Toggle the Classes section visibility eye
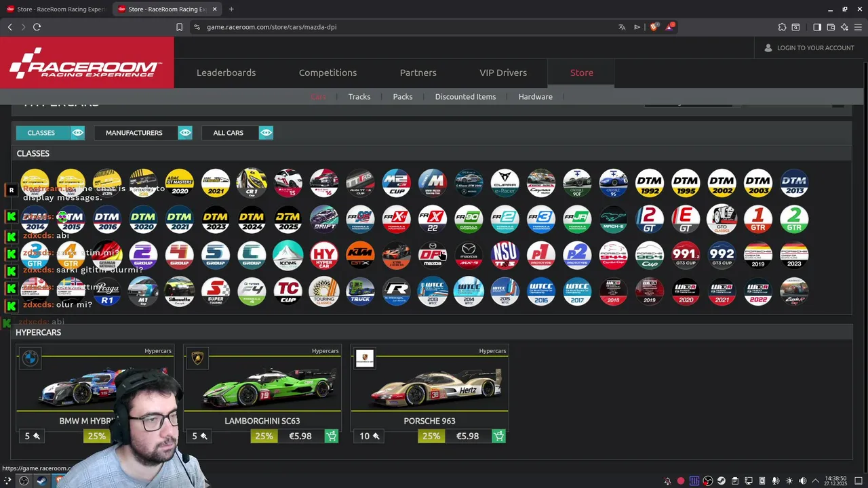868x488 pixels. (x=77, y=133)
